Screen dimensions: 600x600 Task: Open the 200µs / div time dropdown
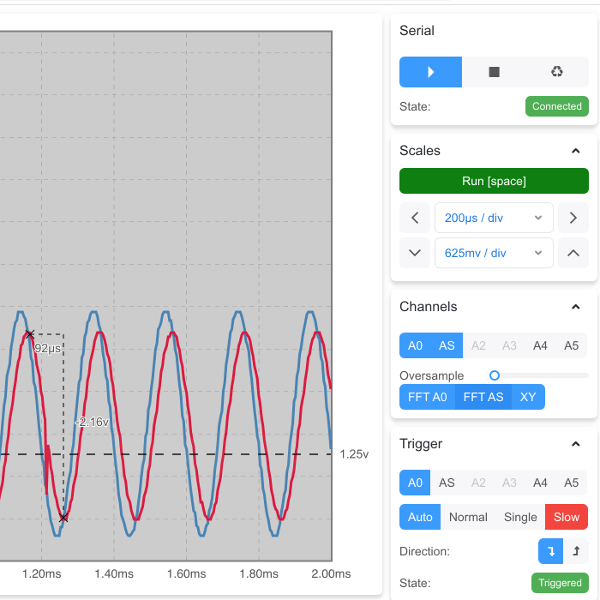[494, 217]
